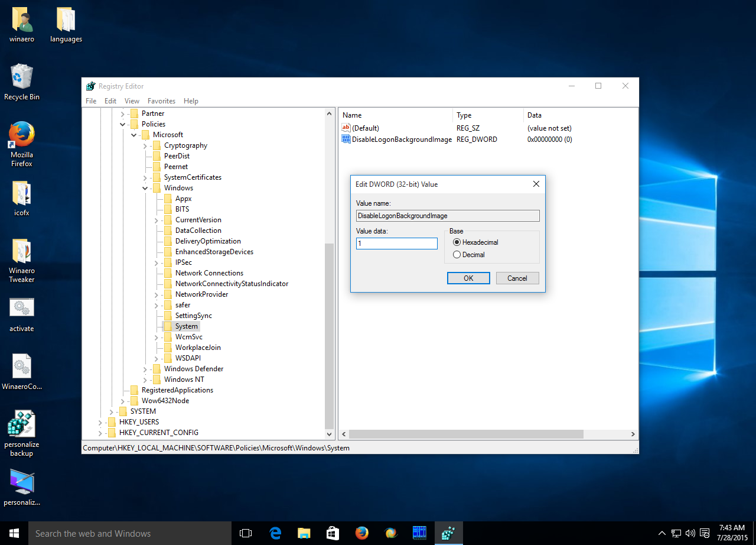Select the Decimal base radio button
This screenshot has height=545, width=756.
[x=457, y=254]
